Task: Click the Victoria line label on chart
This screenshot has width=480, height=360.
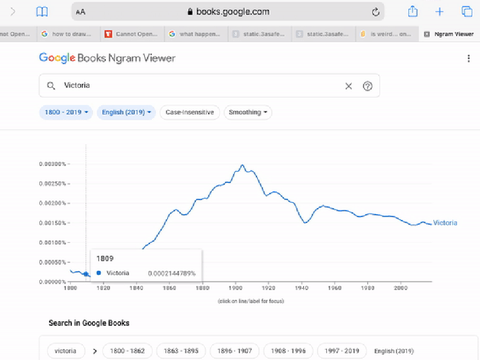Action: pos(445,223)
